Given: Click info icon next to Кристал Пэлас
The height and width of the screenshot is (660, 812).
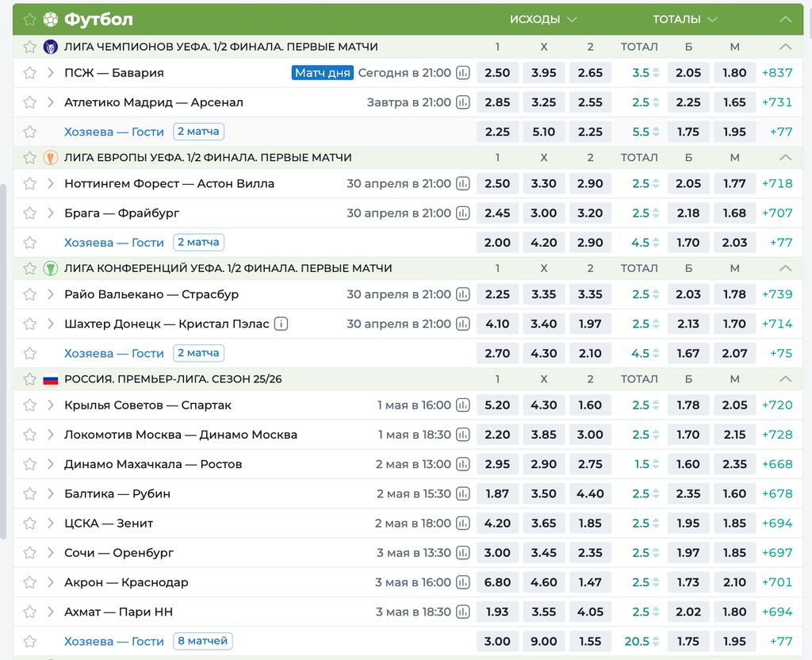Looking at the screenshot, I should tap(281, 324).
